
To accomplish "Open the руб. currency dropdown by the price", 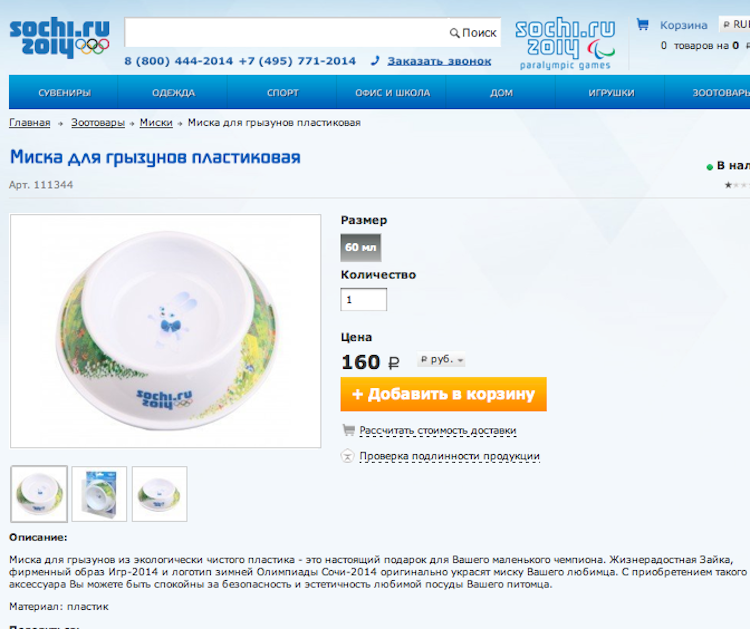I will (x=441, y=360).
